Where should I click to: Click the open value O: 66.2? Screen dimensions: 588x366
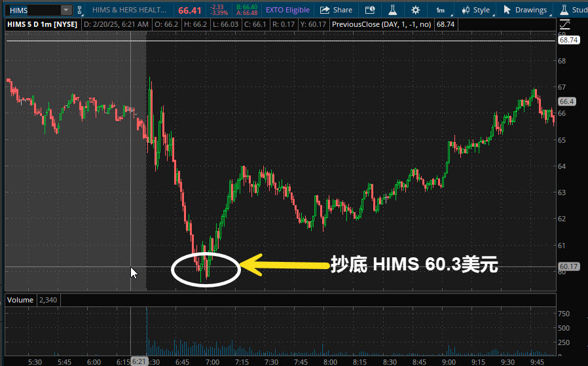(166, 25)
